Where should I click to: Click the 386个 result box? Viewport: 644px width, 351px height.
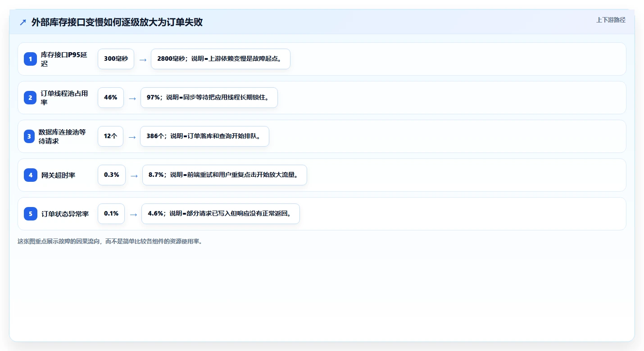click(x=204, y=136)
